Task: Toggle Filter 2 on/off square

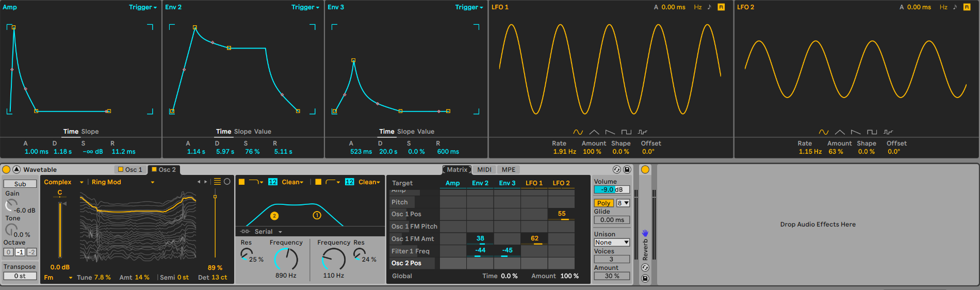Action: click(318, 182)
